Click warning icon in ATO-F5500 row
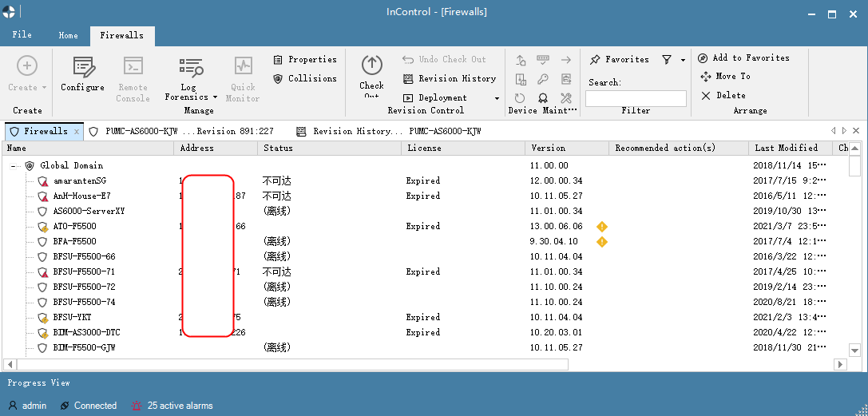This screenshot has width=868, height=416. point(602,226)
